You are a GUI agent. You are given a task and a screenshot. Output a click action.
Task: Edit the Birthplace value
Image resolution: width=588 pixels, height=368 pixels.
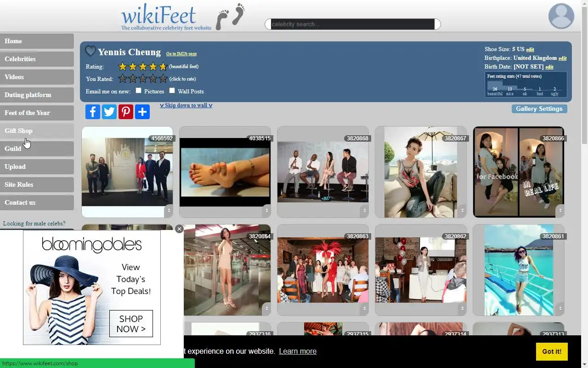point(562,58)
